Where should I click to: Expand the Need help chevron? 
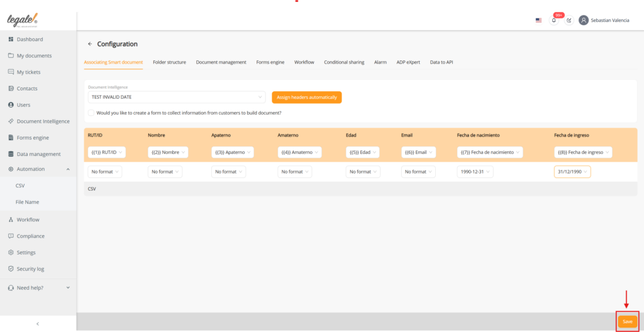pyautogui.click(x=68, y=287)
